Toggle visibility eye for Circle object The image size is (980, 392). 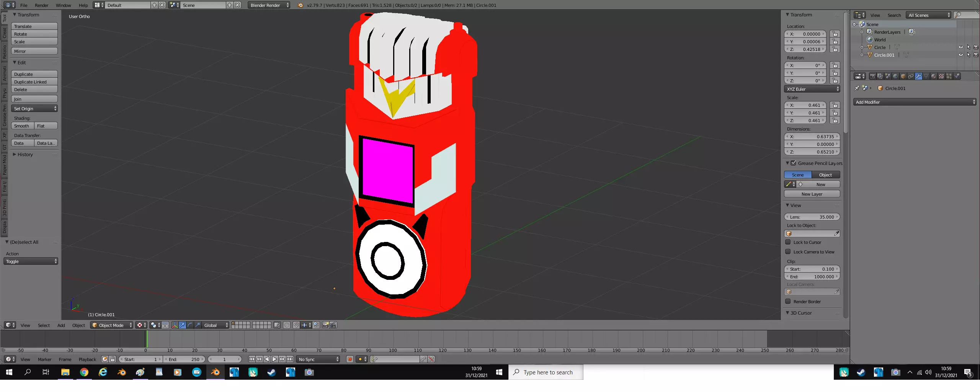pyautogui.click(x=961, y=47)
